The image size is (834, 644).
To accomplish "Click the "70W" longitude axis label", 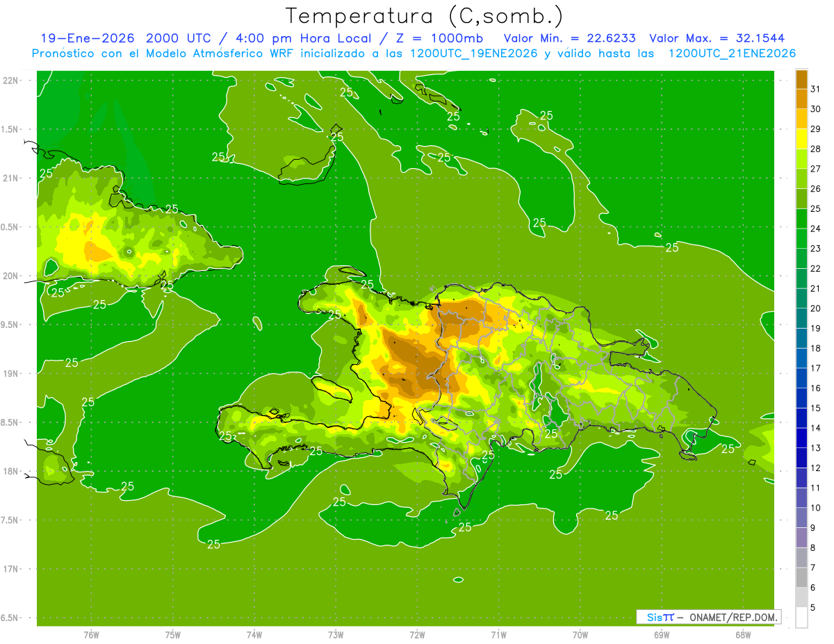I will click(x=580, y=634).
